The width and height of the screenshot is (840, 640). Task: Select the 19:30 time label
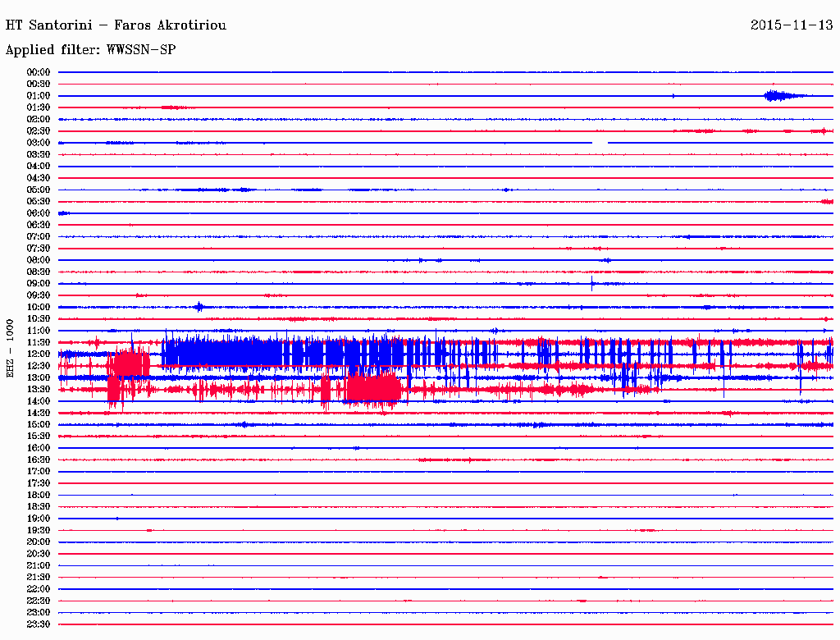(x=38, y=530)
